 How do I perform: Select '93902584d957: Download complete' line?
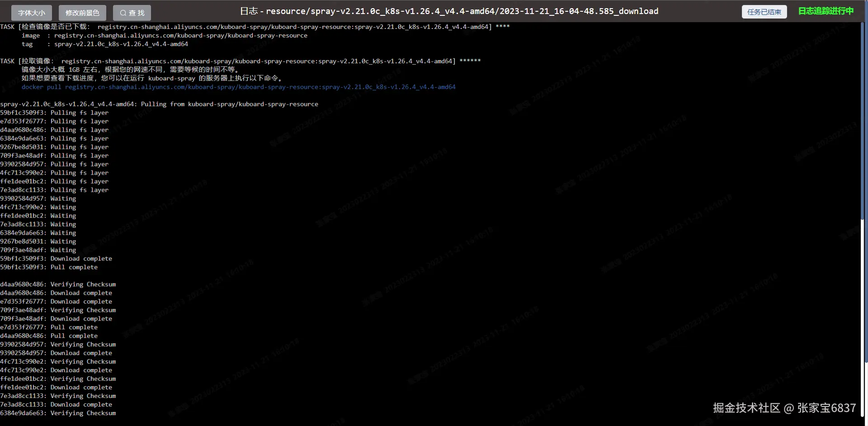pyautogui.click(x=56, y=353)
